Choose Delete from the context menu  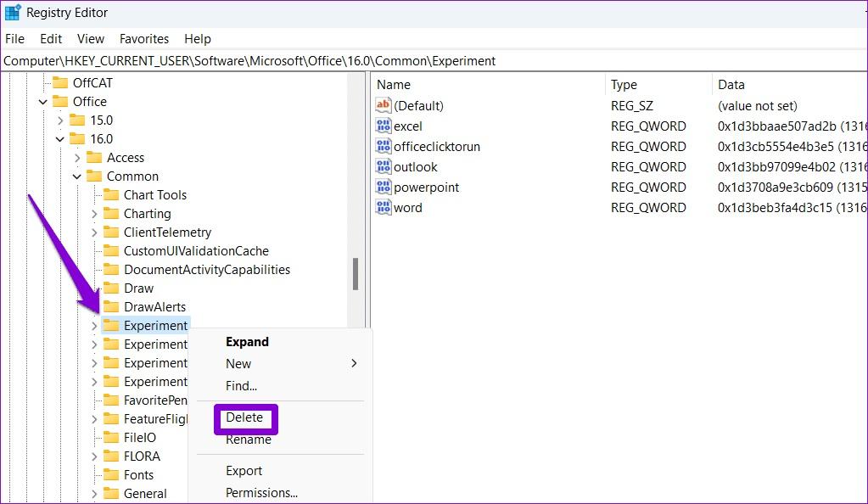244,417
